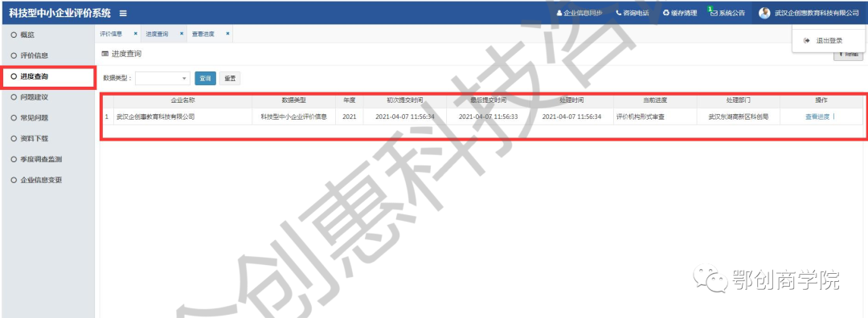The height and width of the screenshot is (318, 868).
Task: Toggle sidebar with hamburger menu icon
Action: (123, 14)
